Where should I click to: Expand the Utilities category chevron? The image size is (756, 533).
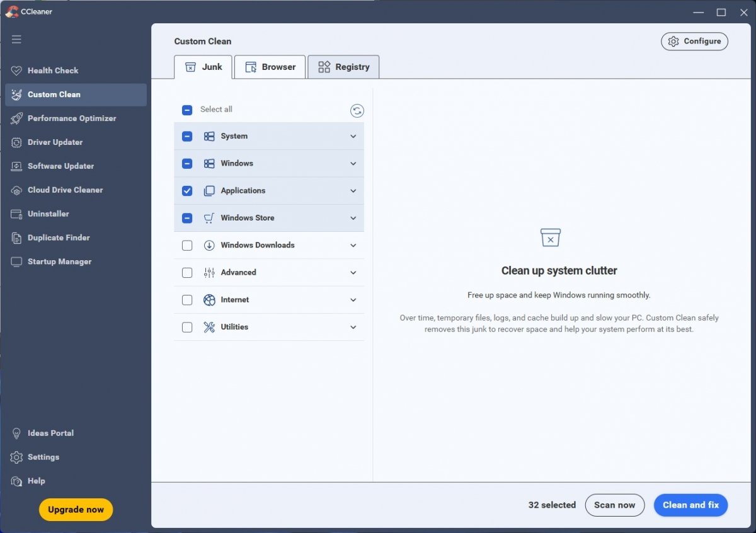[x=353, y=328]
